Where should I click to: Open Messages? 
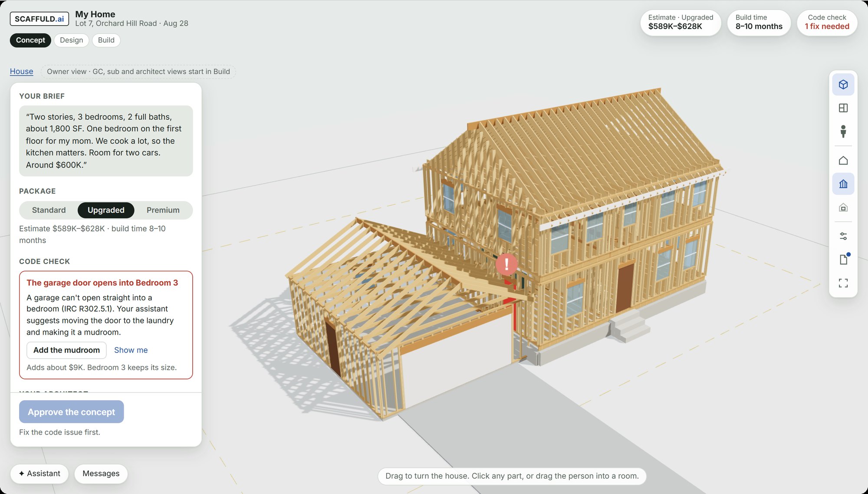pos(101,474)
